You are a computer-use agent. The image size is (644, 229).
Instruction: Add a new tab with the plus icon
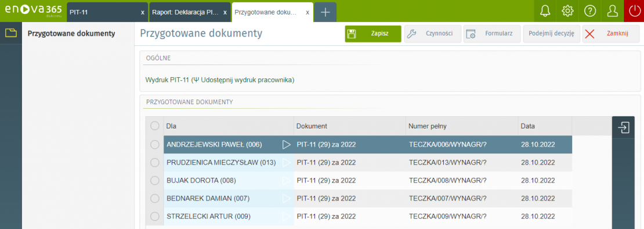pos(325,12)
